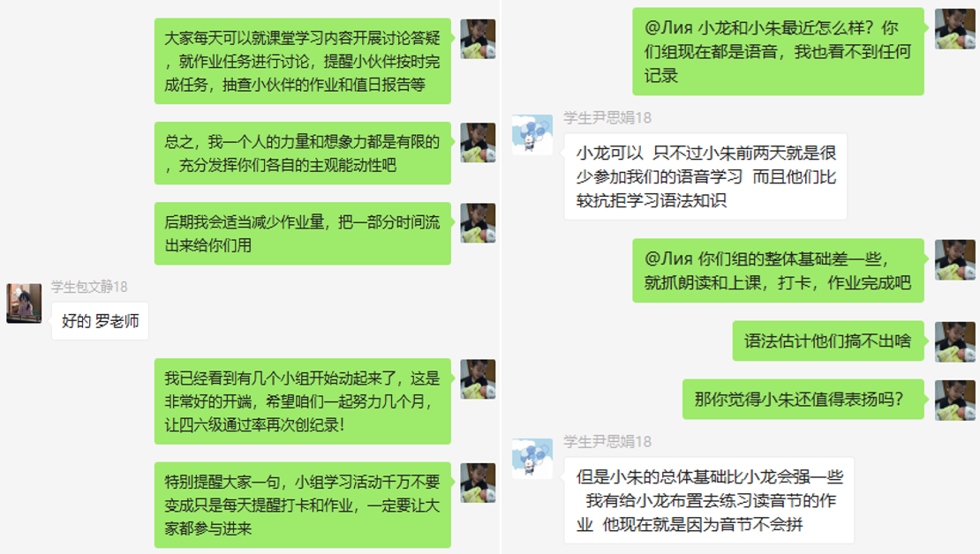This screenshot has width=980, height=554.
Task: Click teacher avatar beside '那你觉得小朱还值得表扬吗' message
Action: pos(955,400)
